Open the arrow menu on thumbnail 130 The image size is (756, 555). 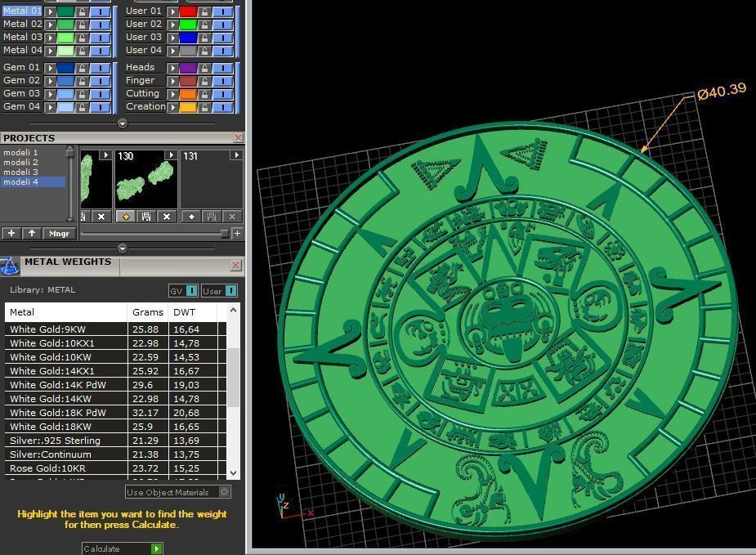pos(171,155)
